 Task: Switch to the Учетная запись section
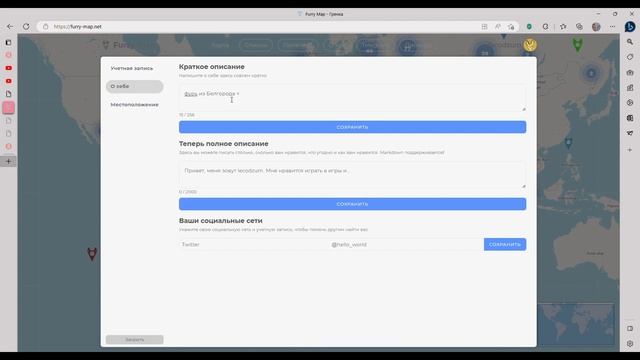click(x=131, y=68)
